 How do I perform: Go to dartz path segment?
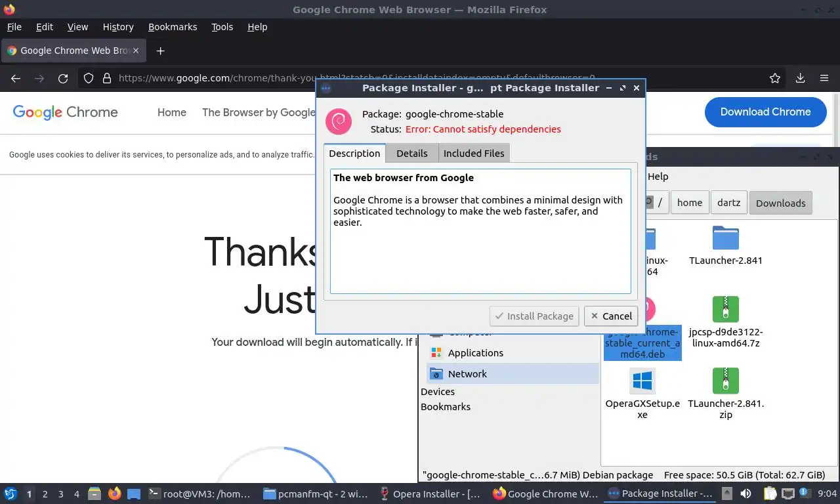pyautogui.click(x=728, y=203)
